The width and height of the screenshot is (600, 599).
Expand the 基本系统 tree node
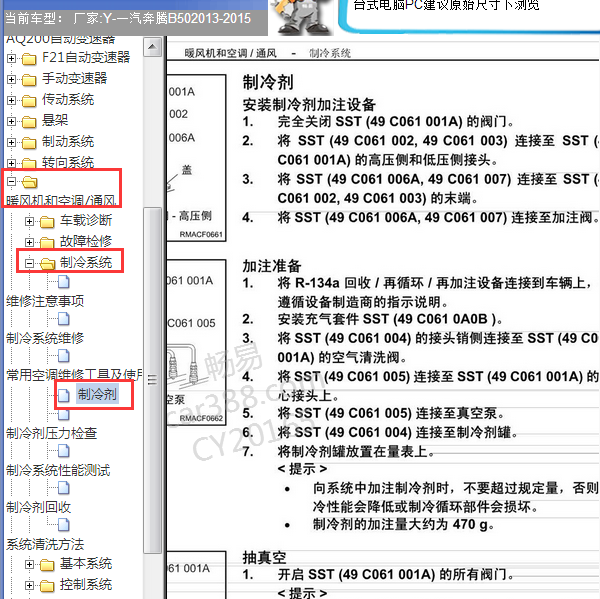(x=29, y=564)
